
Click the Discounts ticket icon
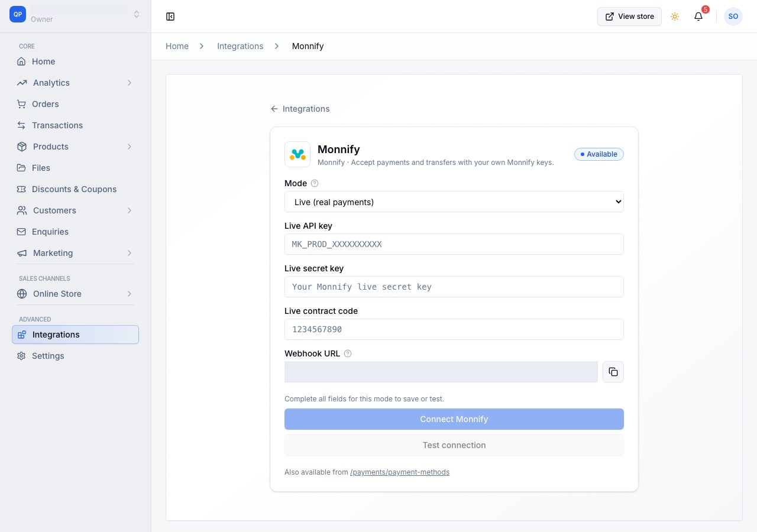point(21,189)
